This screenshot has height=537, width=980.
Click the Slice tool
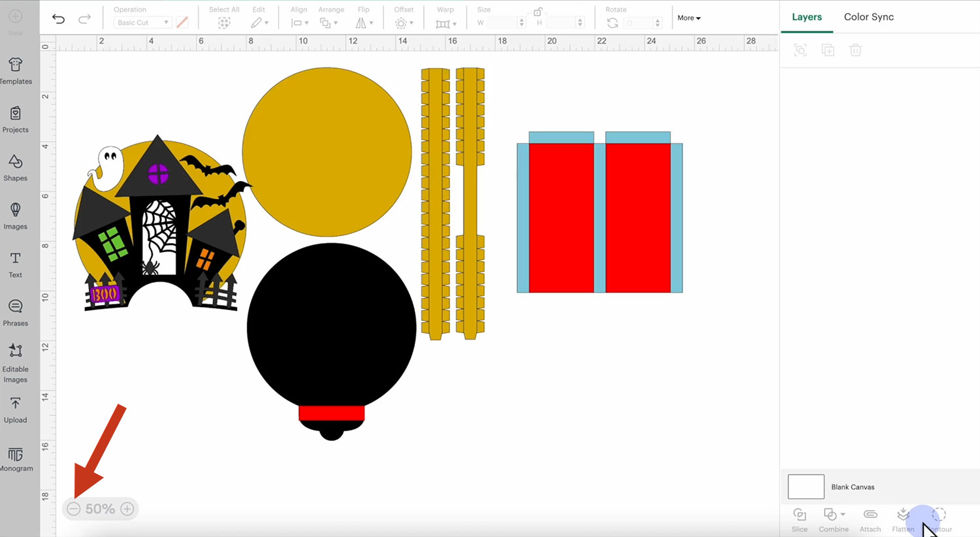800,520
